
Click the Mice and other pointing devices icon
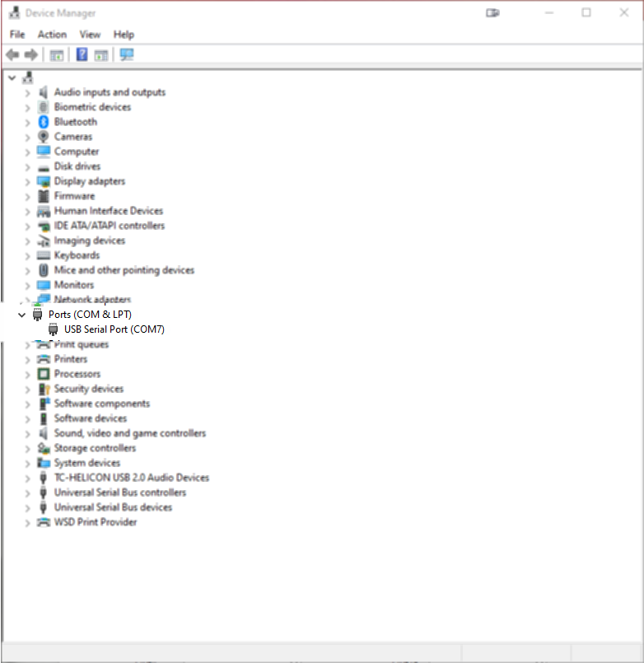pos(44,270)
